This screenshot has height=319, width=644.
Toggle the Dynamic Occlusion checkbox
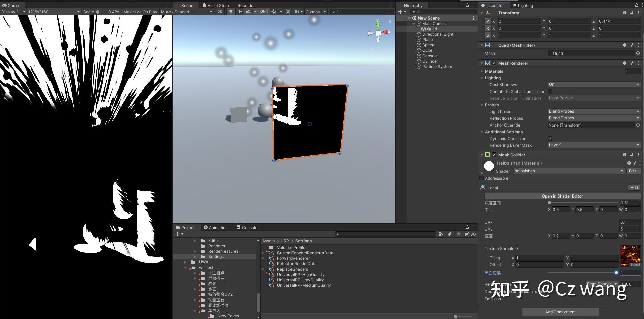(x=550, y=138)
